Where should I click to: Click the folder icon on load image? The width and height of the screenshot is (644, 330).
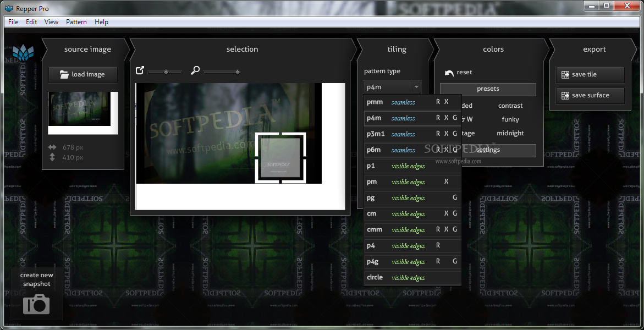pyautogui.click(x=64, y=74)
